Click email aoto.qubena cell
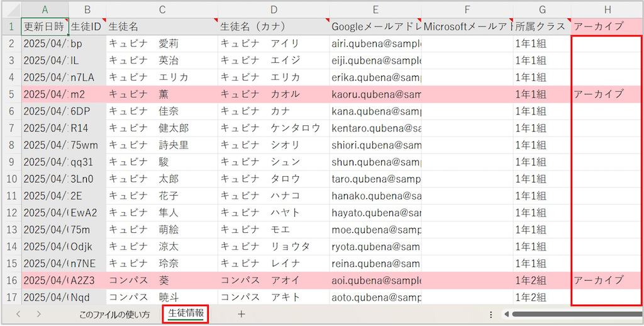The image size is (644, 326). coord(375,297)
